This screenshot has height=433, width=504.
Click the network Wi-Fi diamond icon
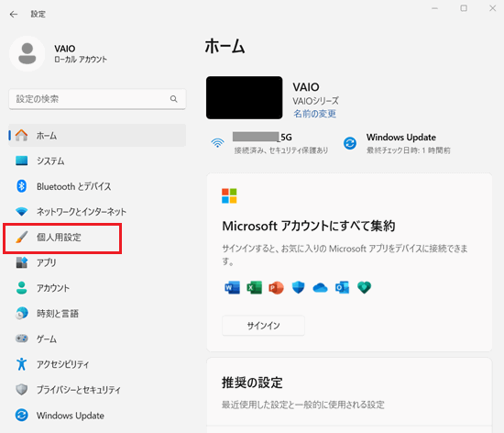22,211
